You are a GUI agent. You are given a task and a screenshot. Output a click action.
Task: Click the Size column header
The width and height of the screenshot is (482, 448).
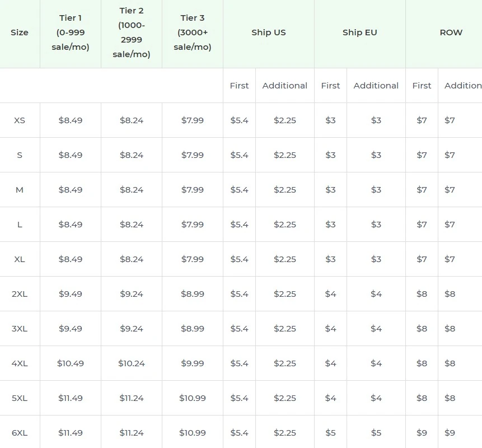pyautogui.click(x=20, y=32)
